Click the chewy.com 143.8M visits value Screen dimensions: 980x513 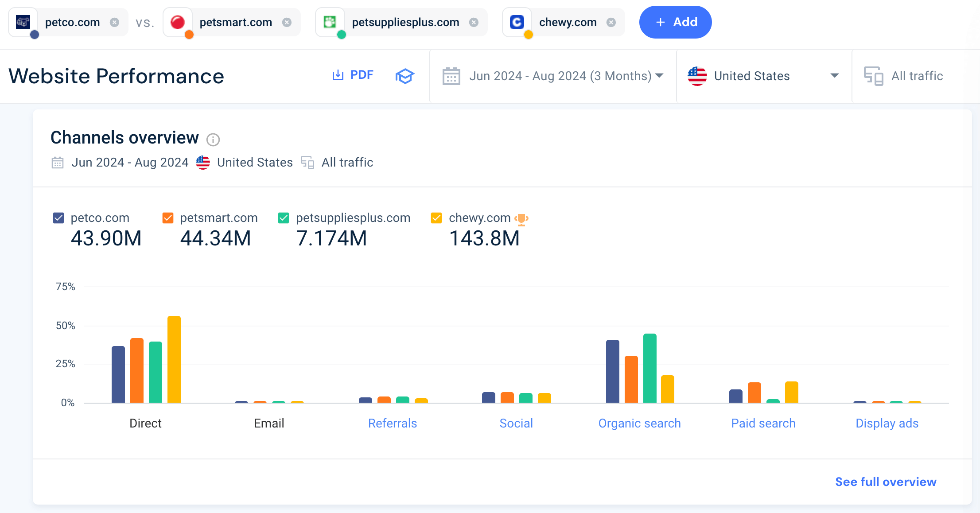click(484, 238)
